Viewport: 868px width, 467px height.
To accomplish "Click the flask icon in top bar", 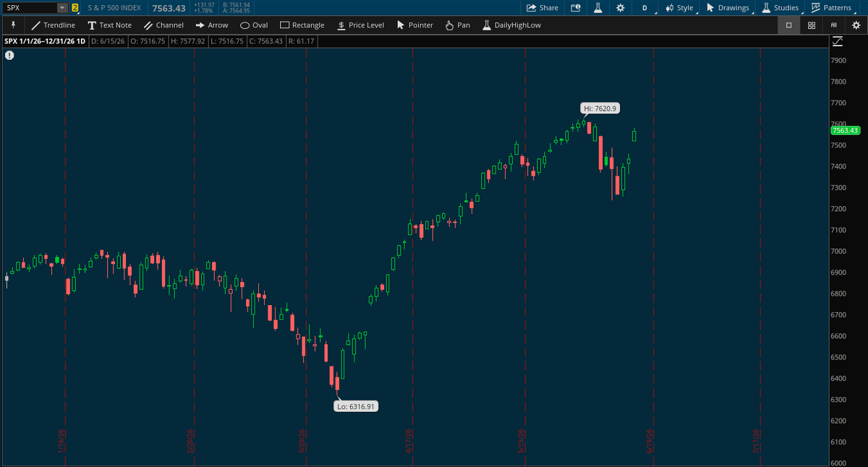I will point(598,8).
